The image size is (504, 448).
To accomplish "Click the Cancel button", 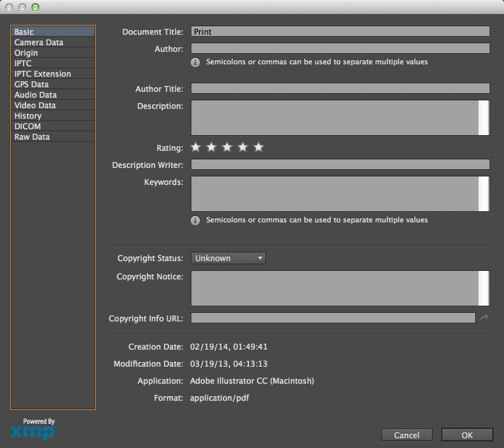I will [x=406, y=435].
